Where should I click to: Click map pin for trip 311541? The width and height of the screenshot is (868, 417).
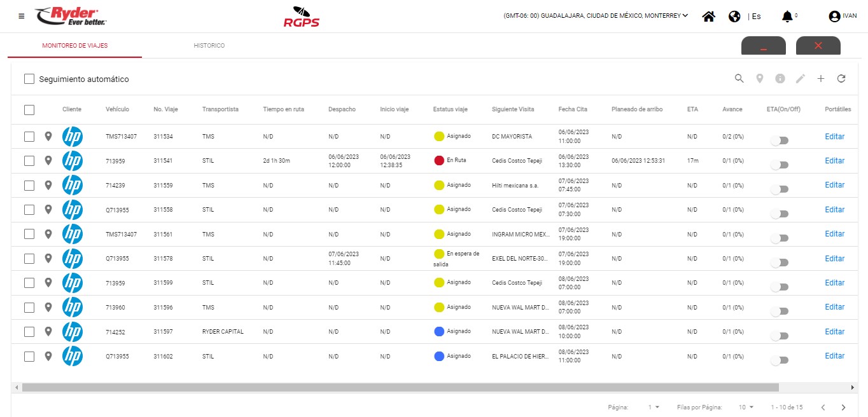pyautogui.click(x=48, y=161)
